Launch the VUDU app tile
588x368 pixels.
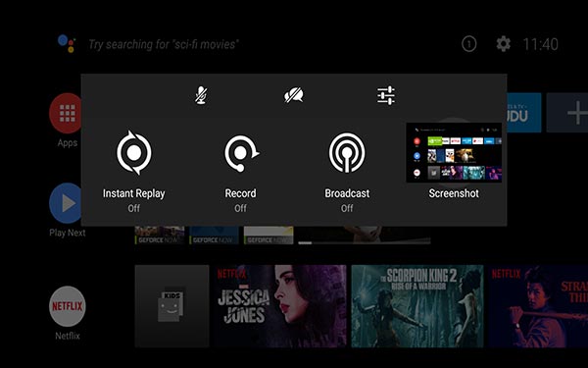[524, 113]
